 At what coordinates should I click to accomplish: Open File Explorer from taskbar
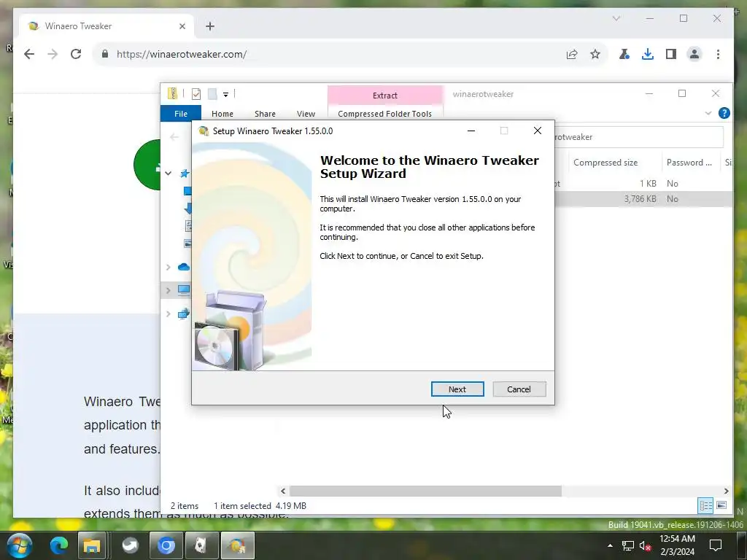92,545
